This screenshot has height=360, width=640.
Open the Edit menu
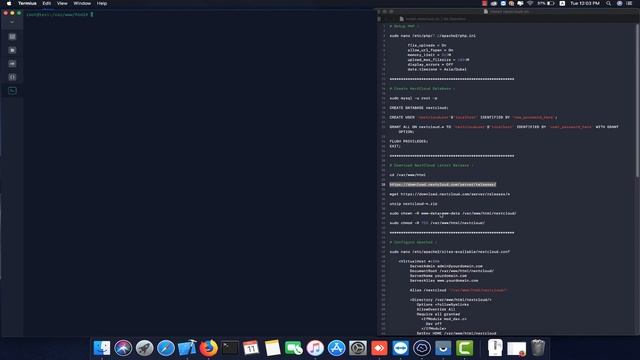[x=47, y=3]
